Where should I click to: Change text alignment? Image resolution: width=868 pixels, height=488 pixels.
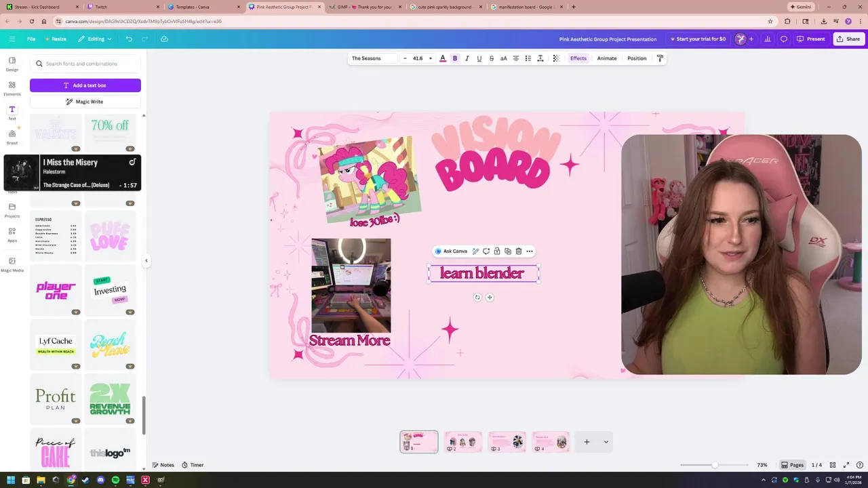coord(515,58)
